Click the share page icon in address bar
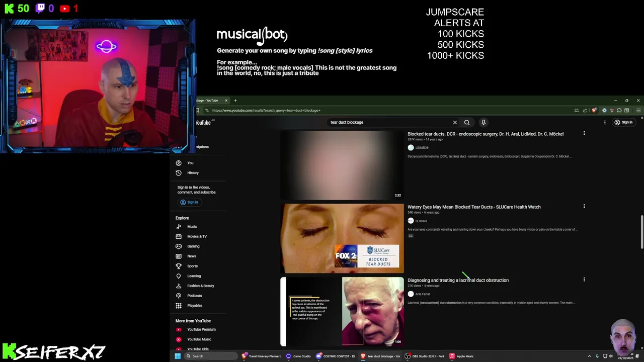The width and height of the screenshot is (644, 362). (585, 111)
